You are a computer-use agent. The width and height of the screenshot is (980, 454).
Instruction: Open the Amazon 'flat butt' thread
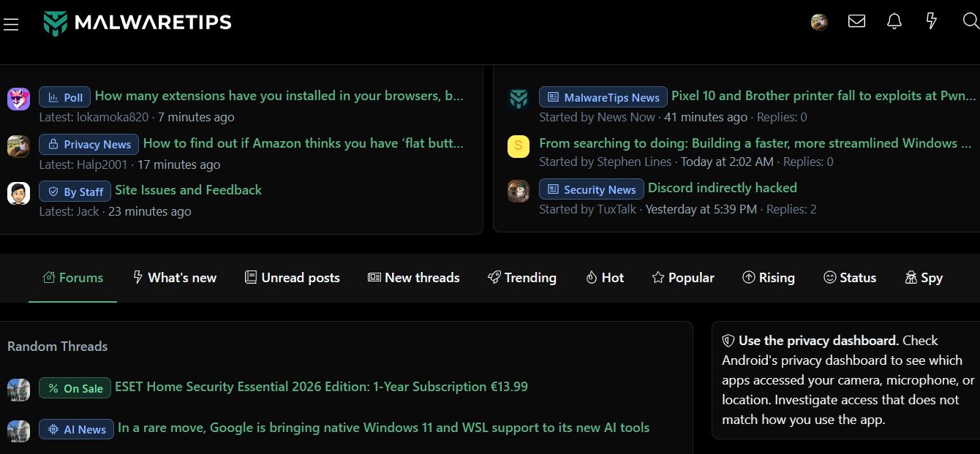(x=304, y=143)
